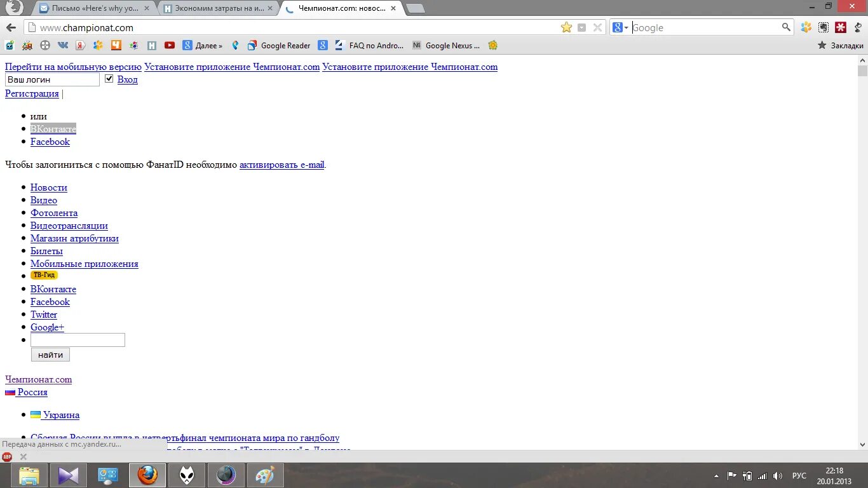Open the Habrahabr H bookmark icon
The image size is (868, 488).
[x=152, y=45]
